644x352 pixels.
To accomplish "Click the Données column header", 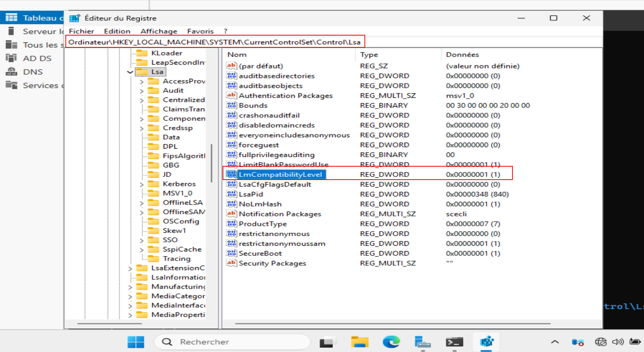I will [x=462, y=54].
